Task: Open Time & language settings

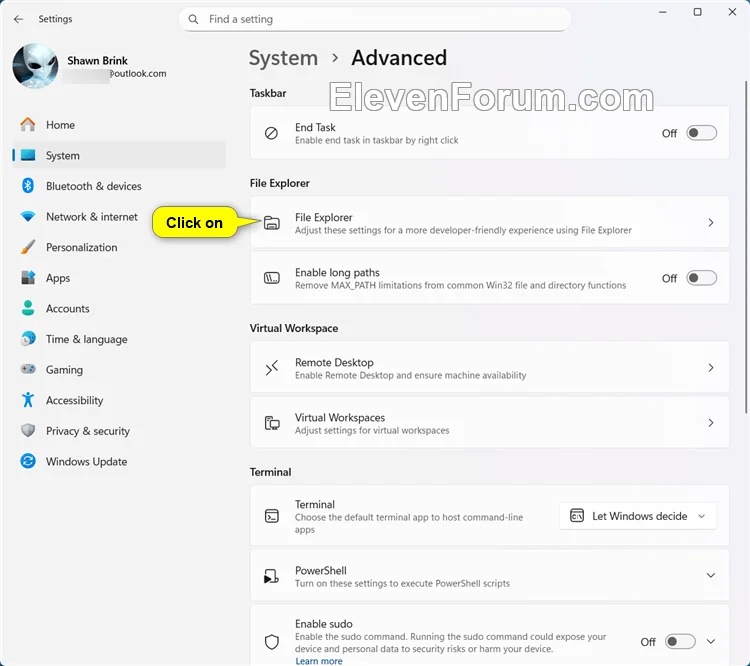Action: tap(119, 339)
